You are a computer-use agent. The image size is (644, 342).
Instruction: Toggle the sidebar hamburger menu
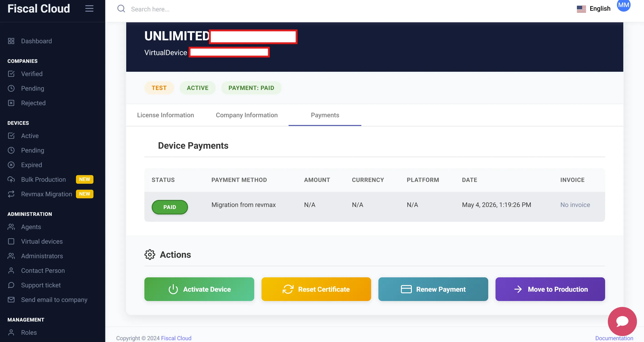[x=89, y=8]
